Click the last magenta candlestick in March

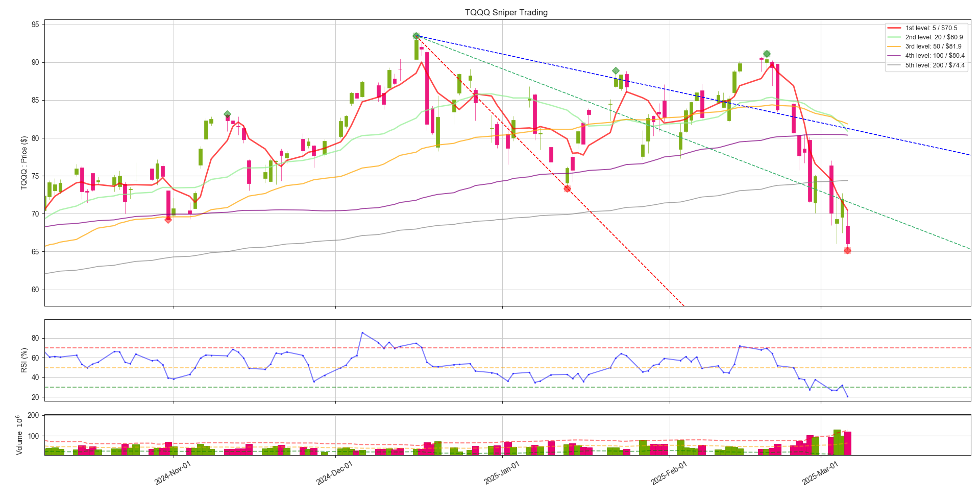(x=848, y=235)
